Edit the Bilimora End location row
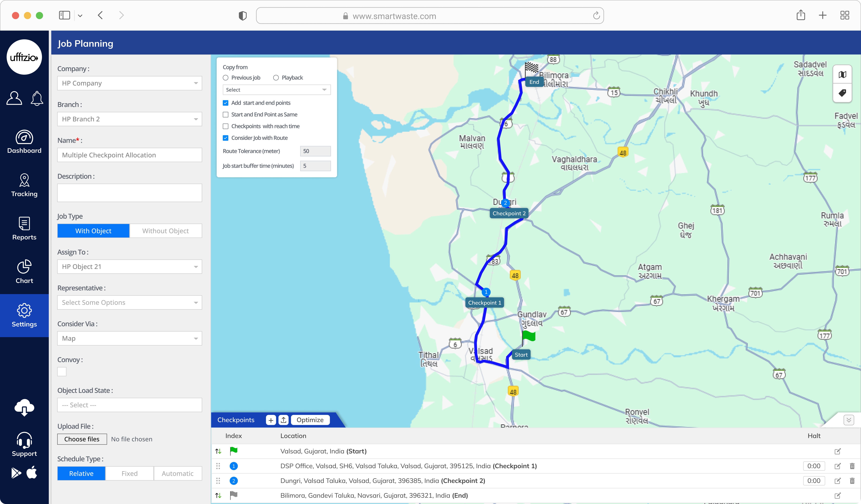Image resolution: width=861 pixels, height=504 pixels. (837, 495)
